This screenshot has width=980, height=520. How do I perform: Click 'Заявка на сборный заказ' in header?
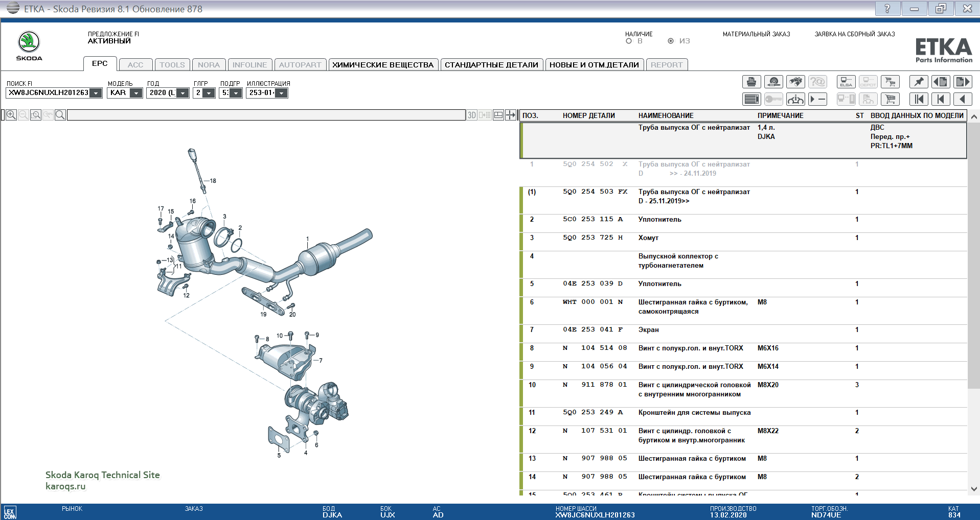854,34
